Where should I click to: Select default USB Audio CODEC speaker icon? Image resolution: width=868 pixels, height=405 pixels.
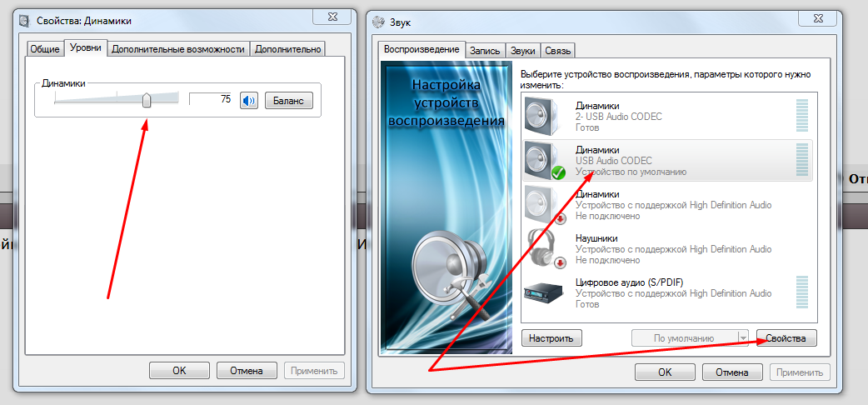point(546,160)
